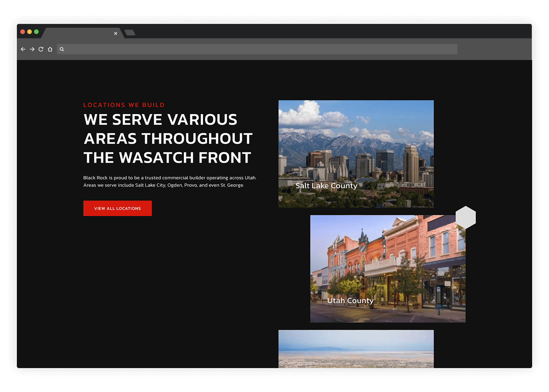
Task: Focus the browser address bar field
Action: pyautogui.click(x=257, y=49)
